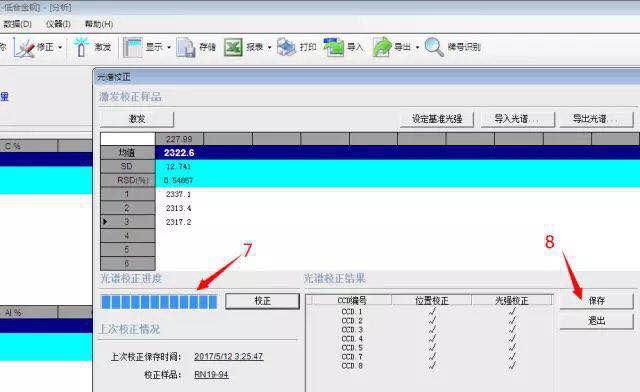Image resolution: width=640 pixels, height=392 pixels.
Task: Open the 仪器(I) menu
Action: pyautogui.click(x=58, y=24)
